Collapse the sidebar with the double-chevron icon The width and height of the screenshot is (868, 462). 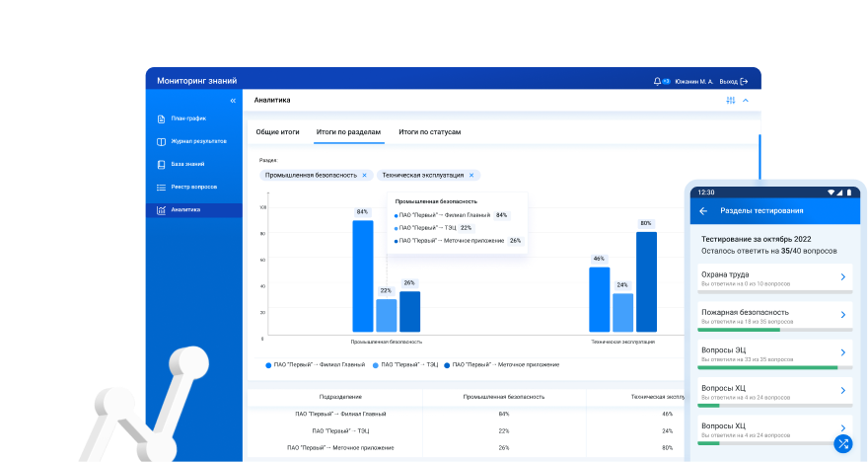233,101
